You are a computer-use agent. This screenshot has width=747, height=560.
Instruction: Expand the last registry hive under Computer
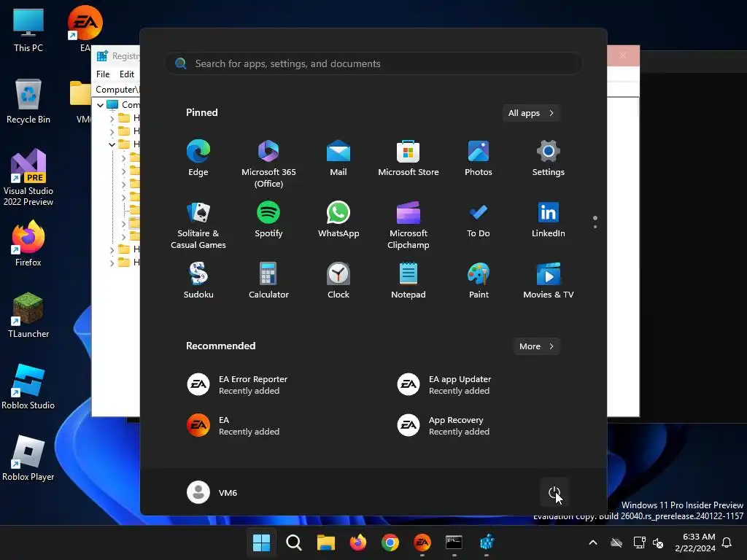click(x=112, y=262)
